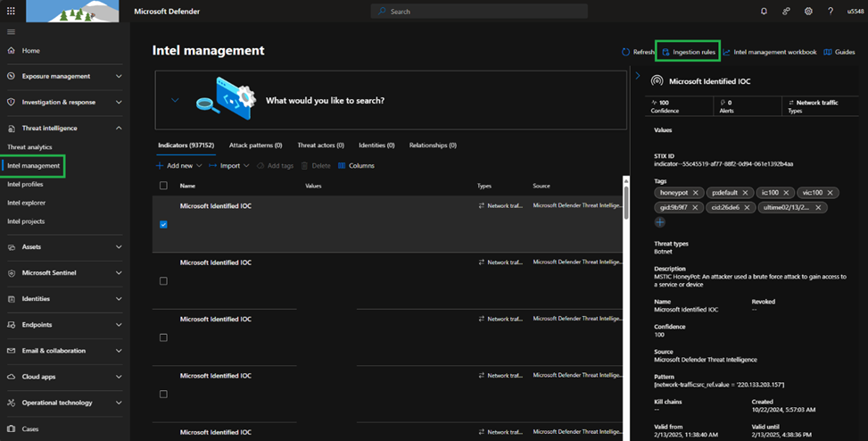Image resolution: width=868 pixels, height=441 pixels.
Task: Open the help question mark icon
Action: click(831, 11)
